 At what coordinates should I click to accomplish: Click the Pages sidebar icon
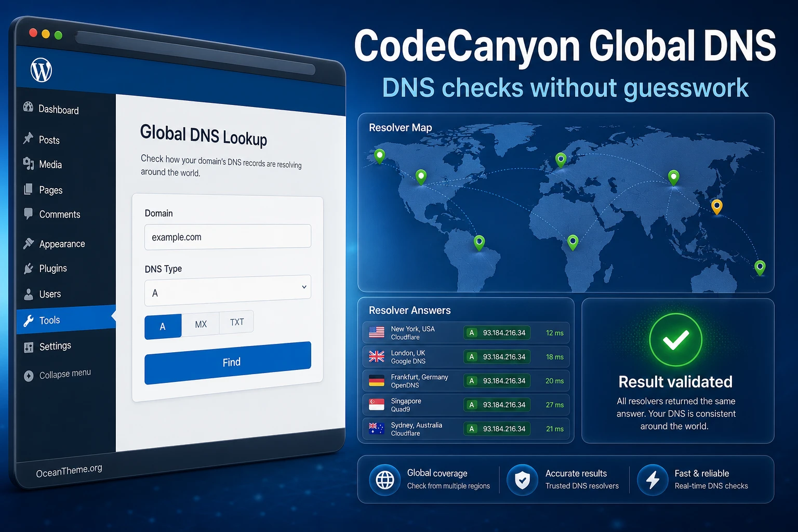28,189
